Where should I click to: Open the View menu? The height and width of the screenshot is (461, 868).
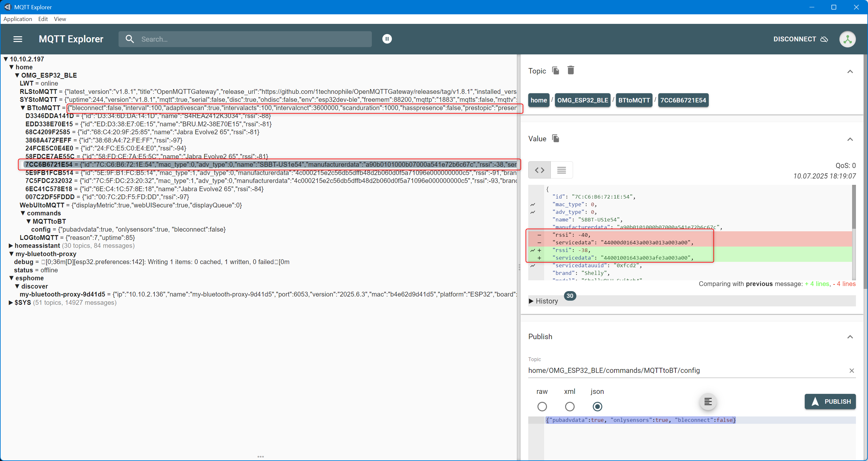60,19
